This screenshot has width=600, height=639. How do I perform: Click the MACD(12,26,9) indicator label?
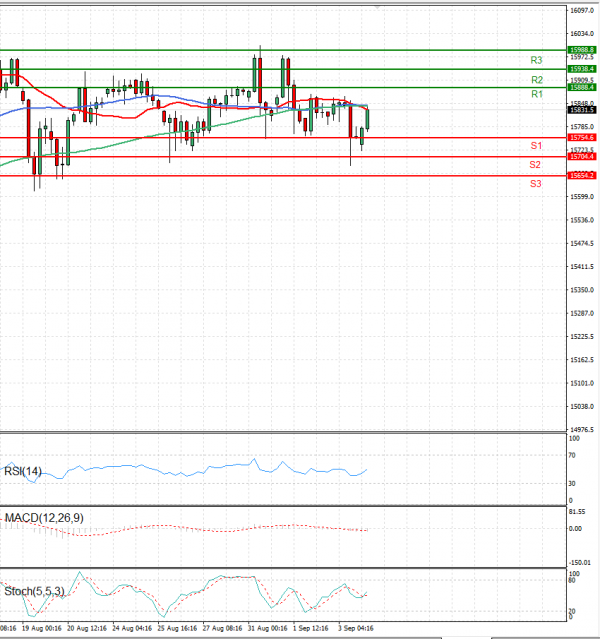[44, 518]
